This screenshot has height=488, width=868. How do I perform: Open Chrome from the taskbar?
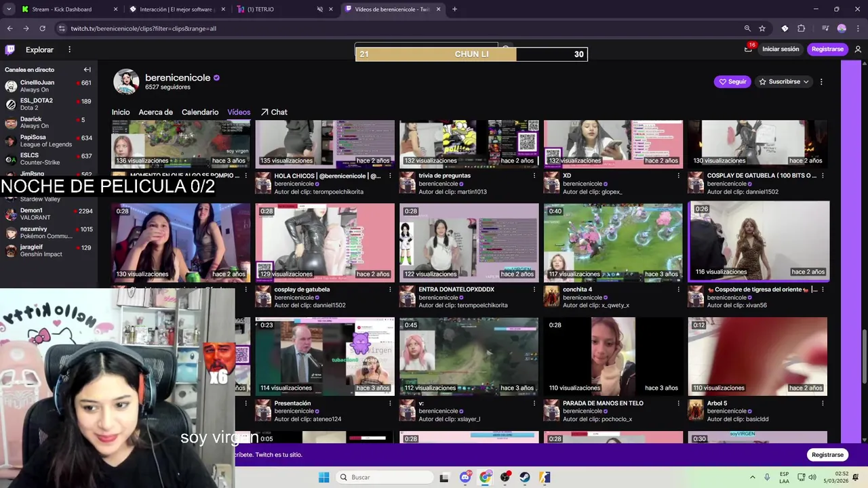[485, 477]
